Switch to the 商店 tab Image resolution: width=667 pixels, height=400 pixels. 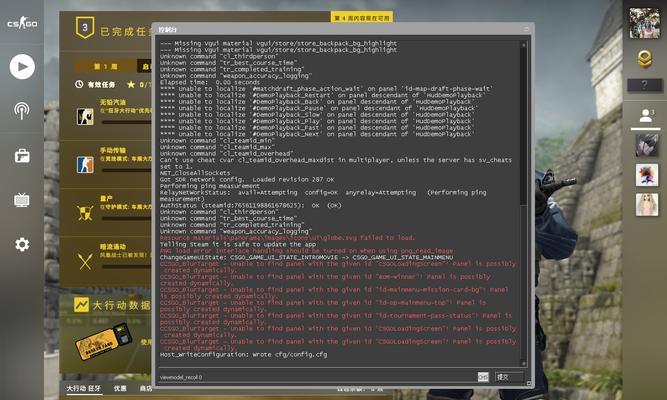click(145, 389)
